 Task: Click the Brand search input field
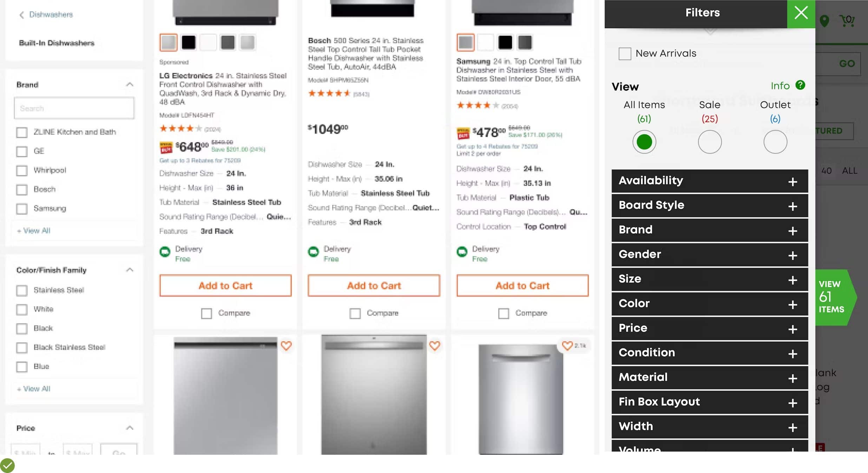tap(74, 109)
